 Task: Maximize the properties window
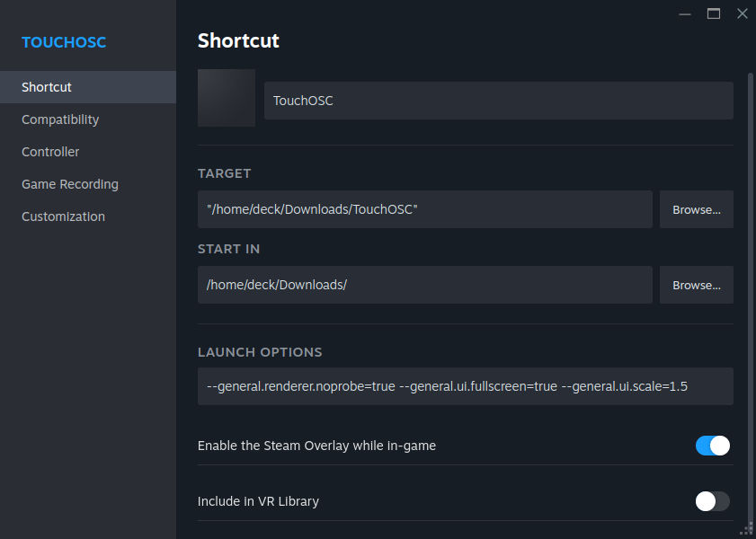pos(714,13)
